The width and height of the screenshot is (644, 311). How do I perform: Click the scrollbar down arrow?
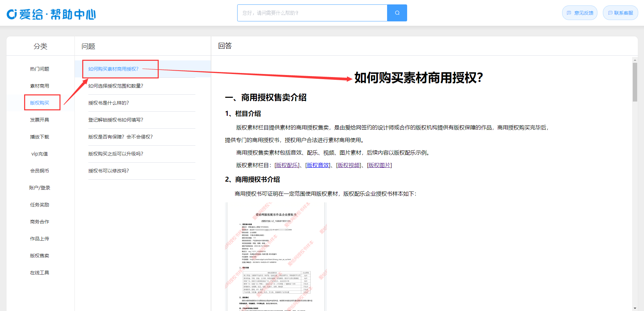pyautogui.click(x=635, y=308)
